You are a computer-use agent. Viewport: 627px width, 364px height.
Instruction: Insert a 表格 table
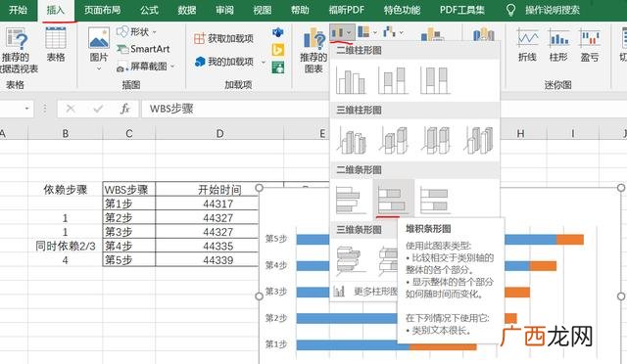click(56, 45)
